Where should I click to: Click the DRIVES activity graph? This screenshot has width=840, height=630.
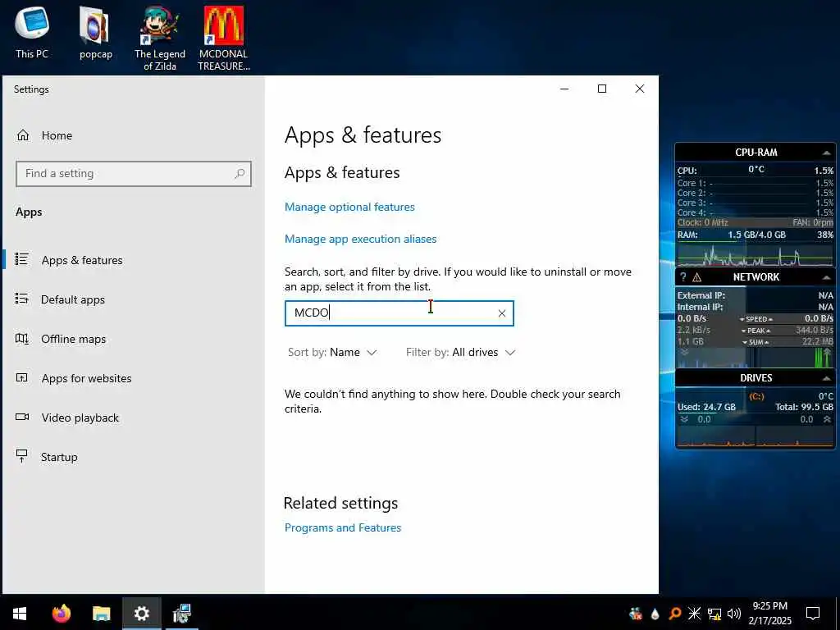point(756,436)
